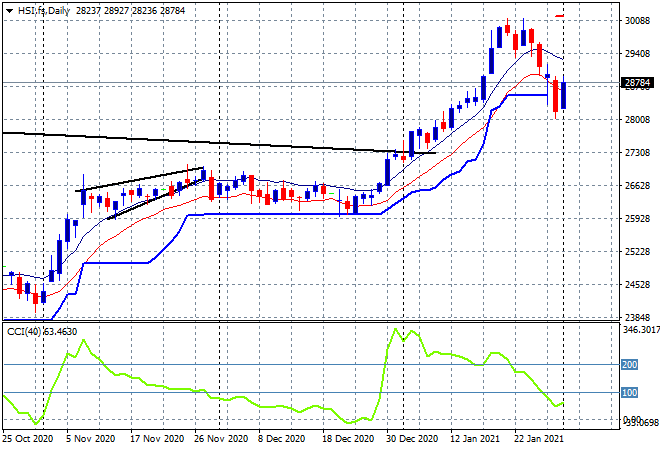Select the HSI,fs,Daily chart title

pyautogui.click(x=44, y=11)
